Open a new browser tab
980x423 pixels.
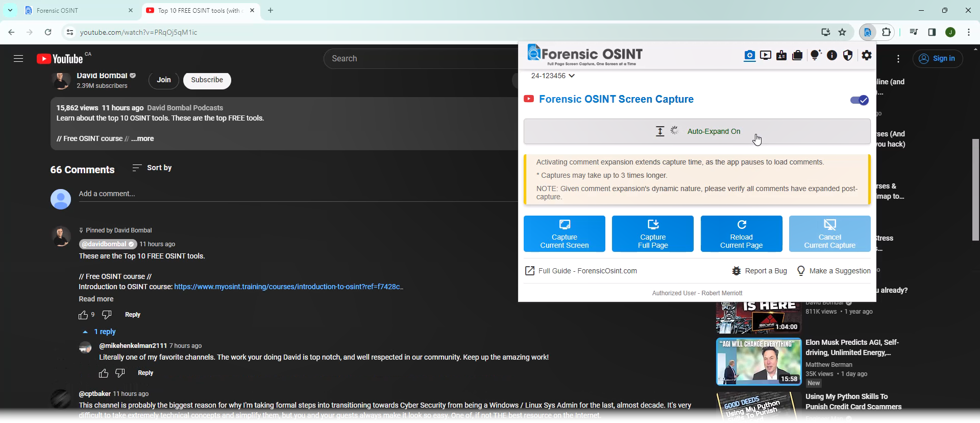pos(271,10)
